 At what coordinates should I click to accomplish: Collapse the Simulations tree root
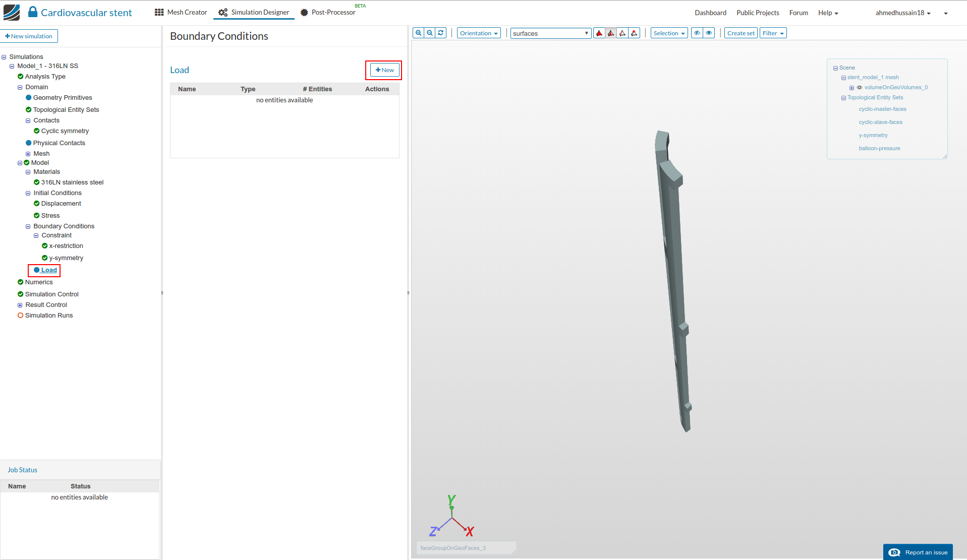point(4,57)
